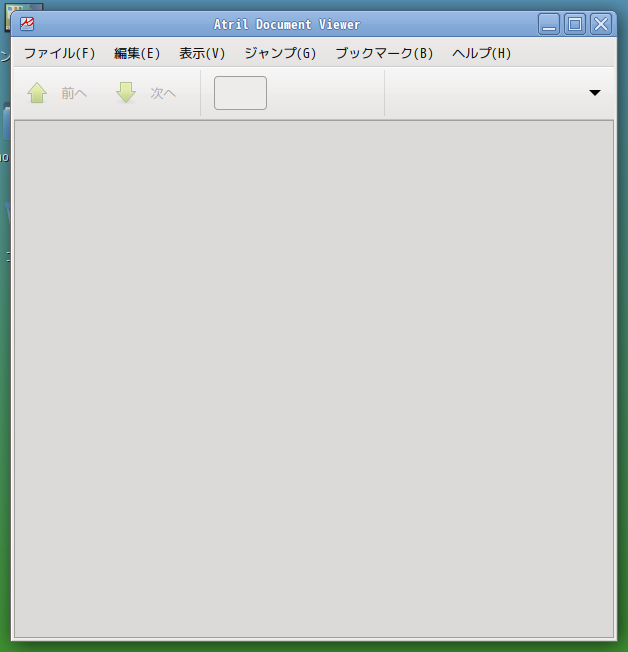Click the Atril Document Viewer title text

[287, 25]
